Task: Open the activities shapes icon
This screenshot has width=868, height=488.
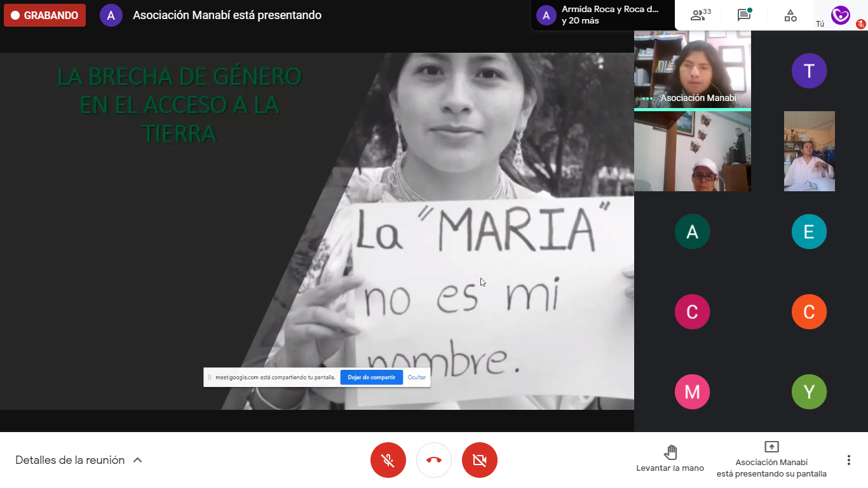Action: tap(790, 15)
